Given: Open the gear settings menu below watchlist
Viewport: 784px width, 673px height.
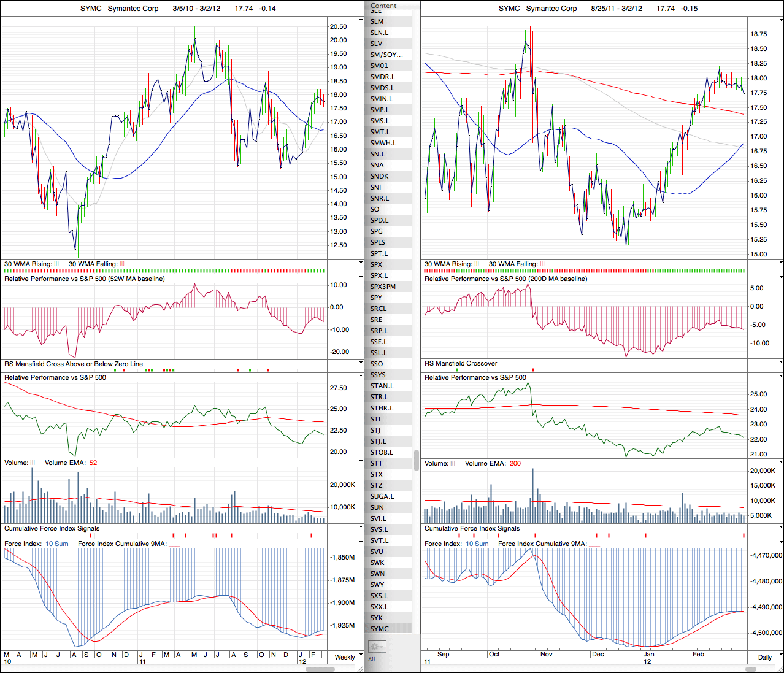Looking at the screenshot, I should click(376, 647).
